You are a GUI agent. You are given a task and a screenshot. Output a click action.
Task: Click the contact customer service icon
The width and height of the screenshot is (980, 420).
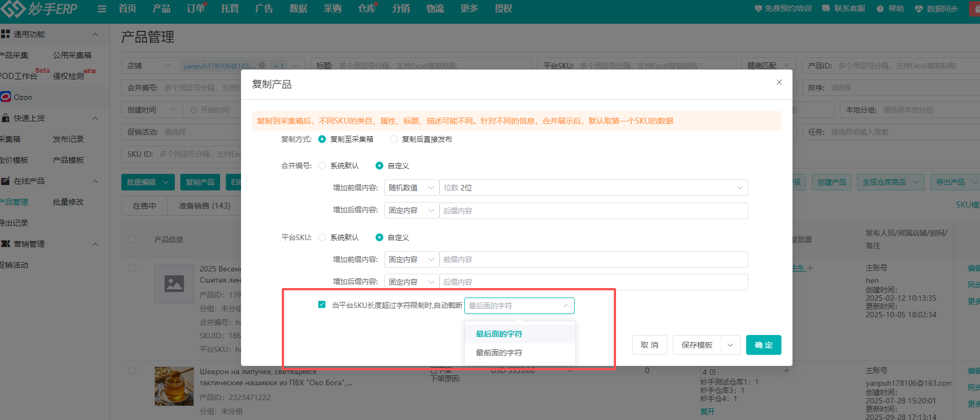click(826, 9)
